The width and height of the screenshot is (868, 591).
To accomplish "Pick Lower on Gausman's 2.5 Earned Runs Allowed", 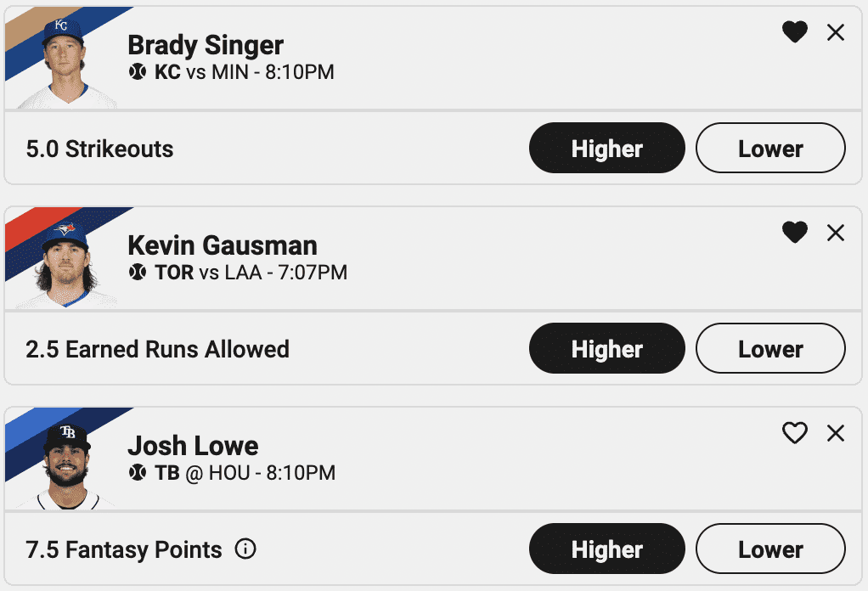I will [770, 349].
